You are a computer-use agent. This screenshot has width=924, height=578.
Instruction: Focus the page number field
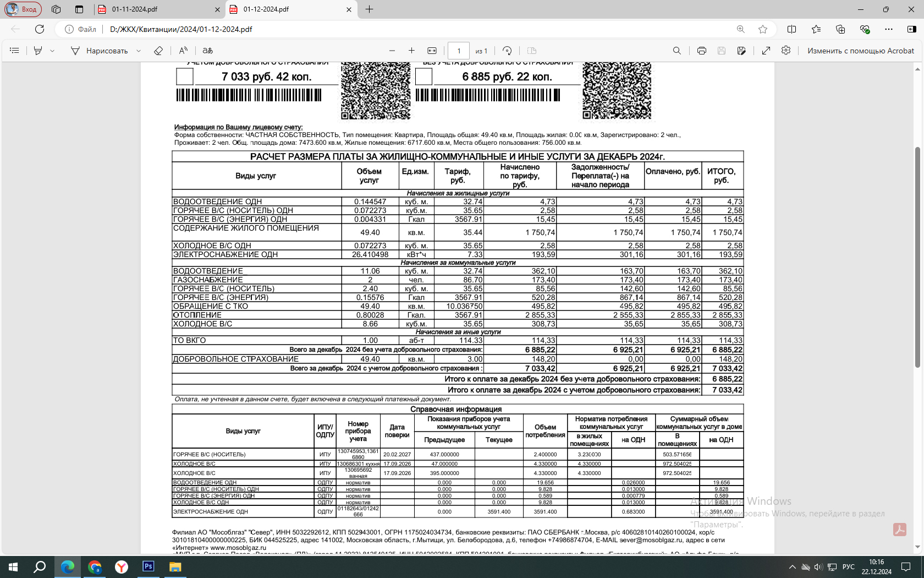pyautogui.click(x=459, y=51)
